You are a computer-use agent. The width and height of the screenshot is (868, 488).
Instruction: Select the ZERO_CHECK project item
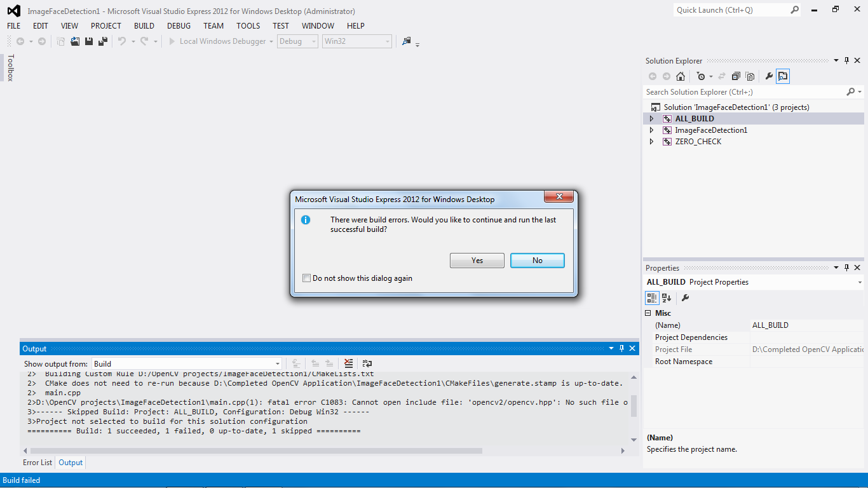click(x=698, y=142)
